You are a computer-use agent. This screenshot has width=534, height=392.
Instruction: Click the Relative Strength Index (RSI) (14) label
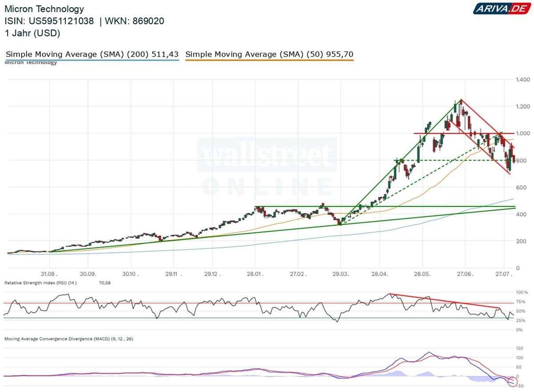pyautogui.click(x=40, y=283)
